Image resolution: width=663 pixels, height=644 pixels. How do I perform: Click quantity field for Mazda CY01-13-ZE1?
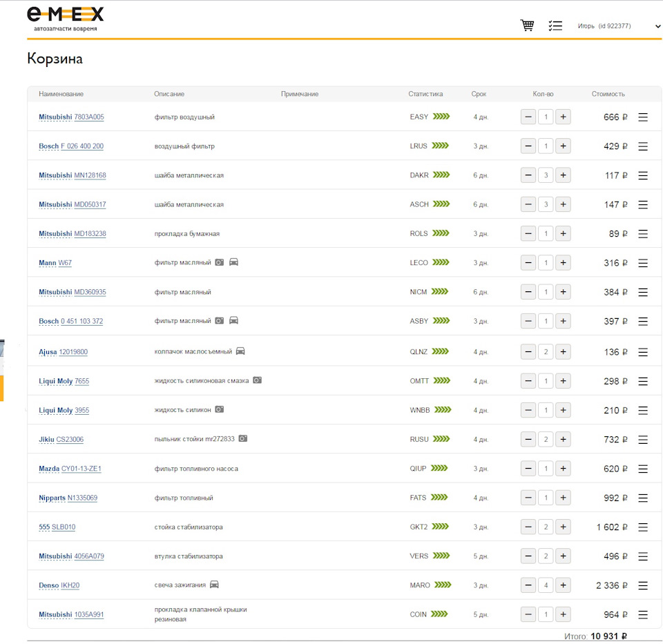(546, 469)
